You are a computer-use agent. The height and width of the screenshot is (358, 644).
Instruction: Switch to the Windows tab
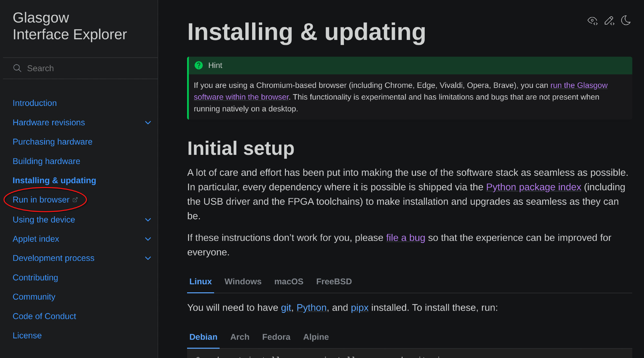point(243,282)
